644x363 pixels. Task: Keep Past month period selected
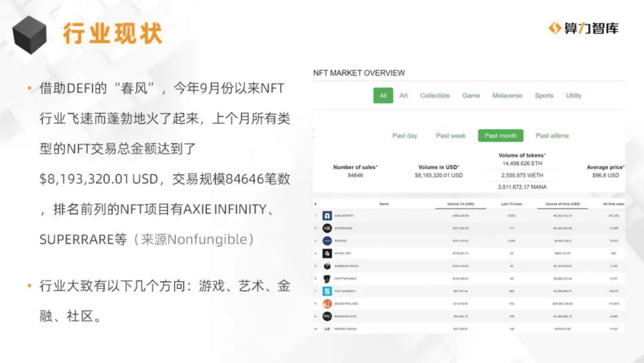[500, 135]
